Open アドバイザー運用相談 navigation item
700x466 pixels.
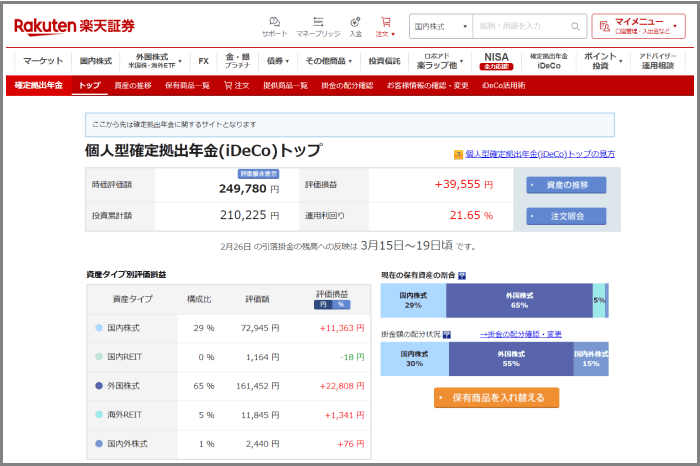[x=658, y=61]
